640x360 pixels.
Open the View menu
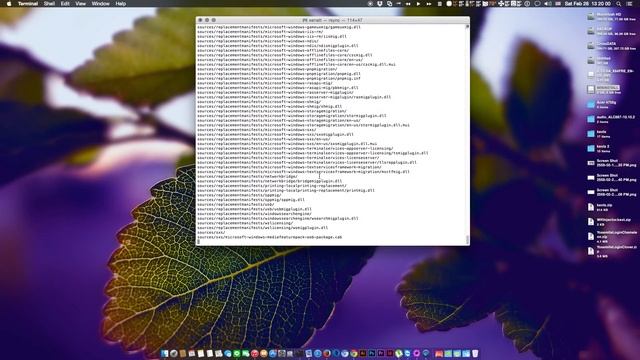coord(80,4)
